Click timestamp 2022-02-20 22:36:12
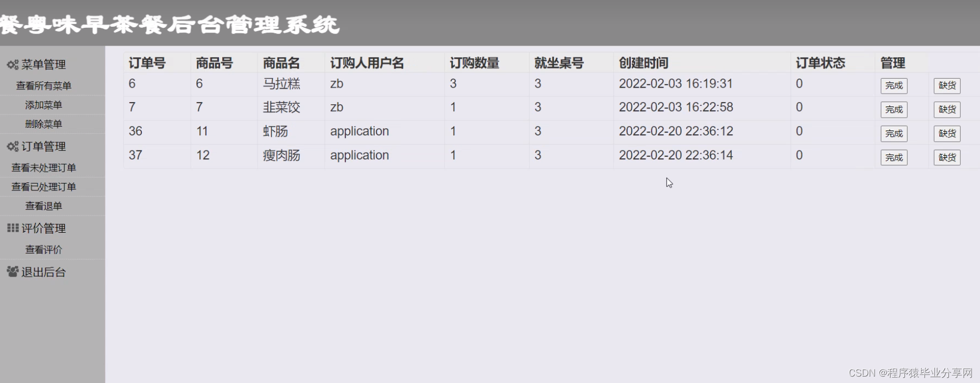The image size is (980, 383). [x=676, y=132]
